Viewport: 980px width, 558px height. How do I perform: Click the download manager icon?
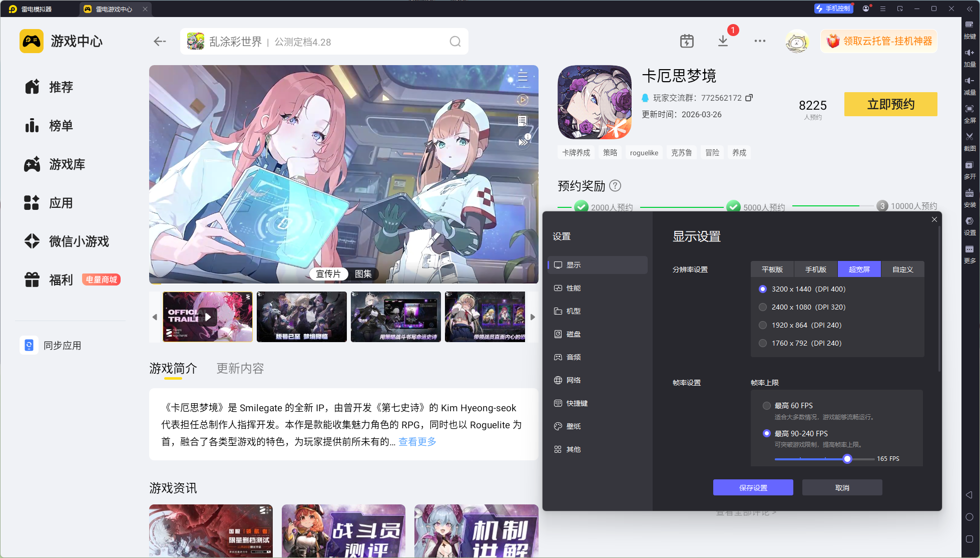click(x=723, y=41)
